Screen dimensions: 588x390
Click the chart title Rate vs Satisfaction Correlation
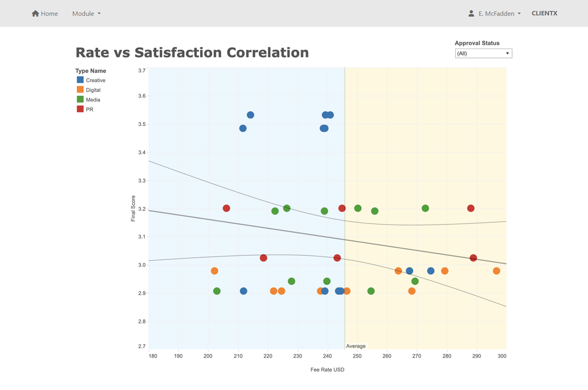click(192, 52)
